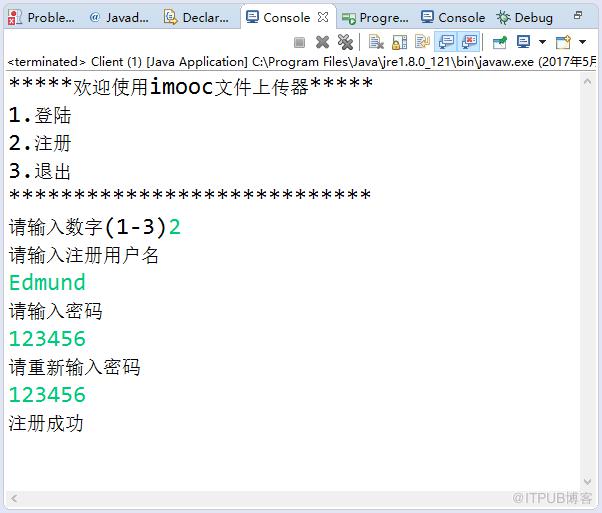Viewport: 602px width, 513px height.
Task: Expand the Open Console dropdown arrow
Action: [582, 42]
